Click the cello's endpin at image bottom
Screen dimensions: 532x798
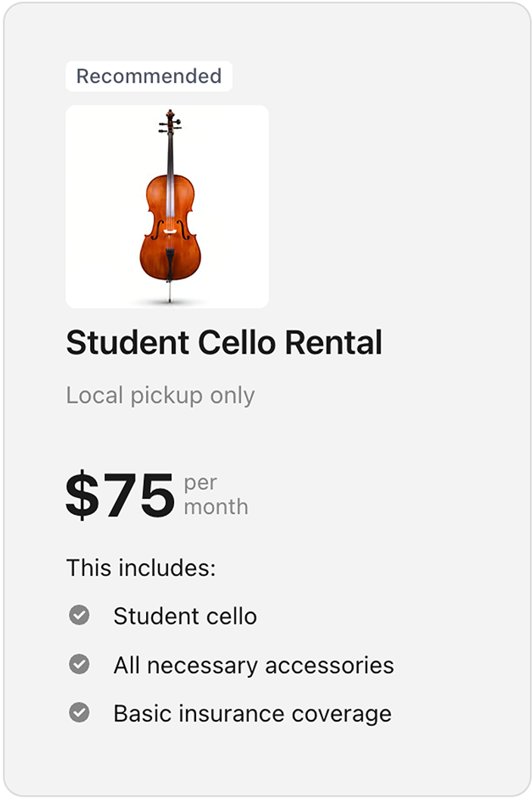coord(170,292)
